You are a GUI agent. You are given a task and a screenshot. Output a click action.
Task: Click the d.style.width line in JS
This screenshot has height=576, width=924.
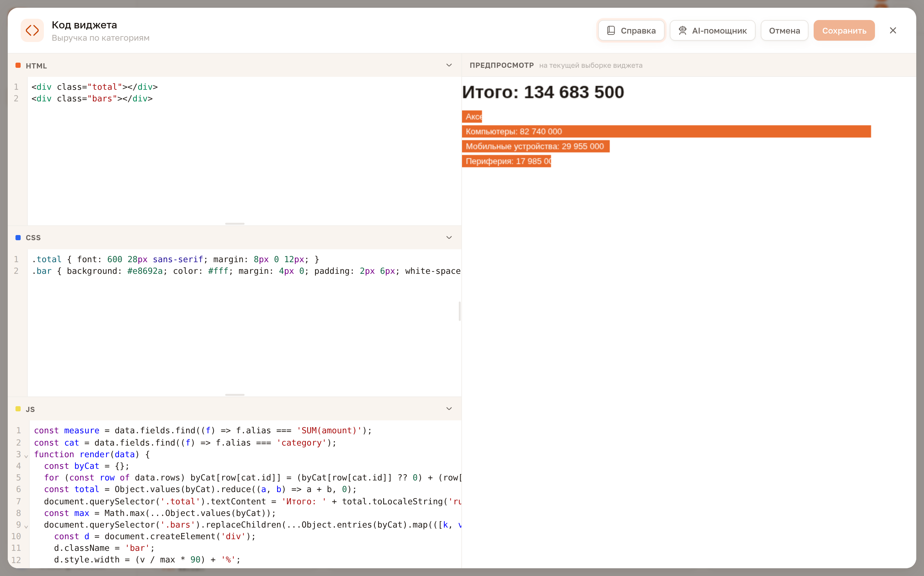pyautogui.click(x=147, y=560)
